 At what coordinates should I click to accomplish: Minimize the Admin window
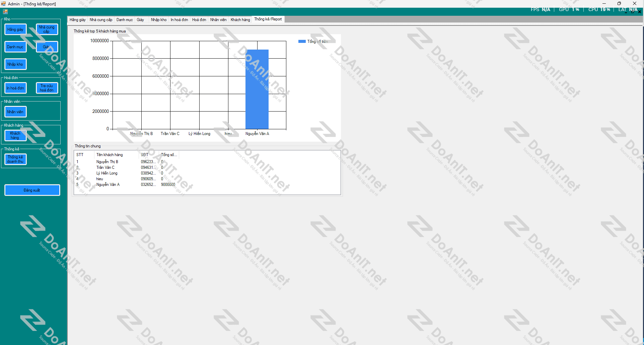pyautogui.click(x=604, y=3)
